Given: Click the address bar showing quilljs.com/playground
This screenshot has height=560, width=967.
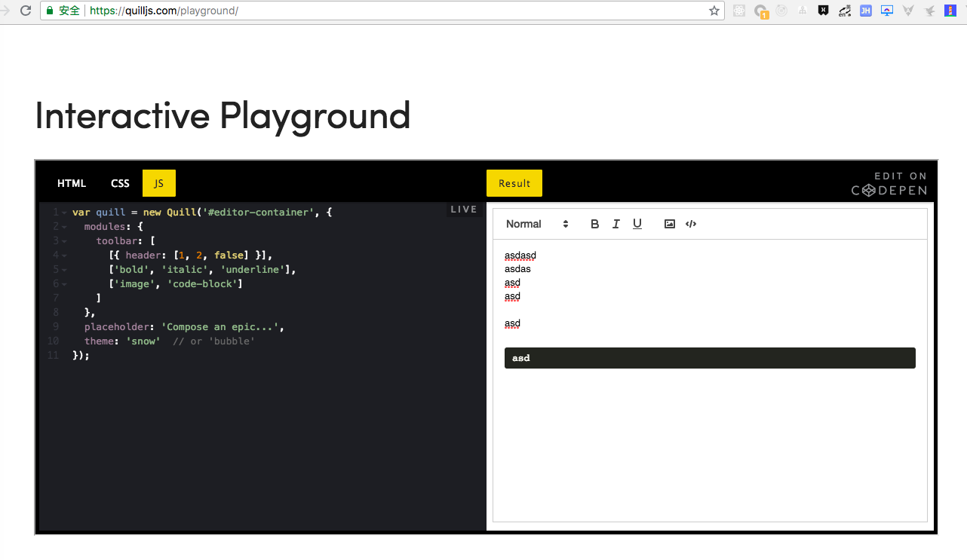Looking at the screenshot, I should coord(382,11).
